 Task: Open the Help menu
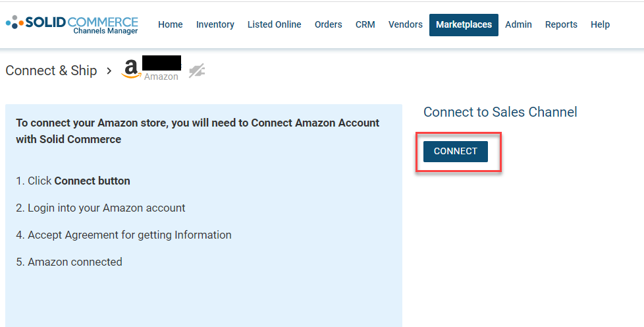click(600, 24)
